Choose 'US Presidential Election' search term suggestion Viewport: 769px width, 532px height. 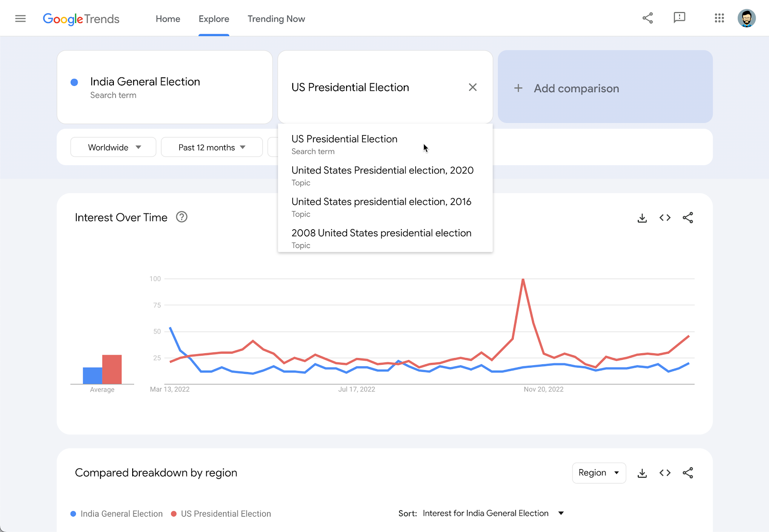(385, 144)
